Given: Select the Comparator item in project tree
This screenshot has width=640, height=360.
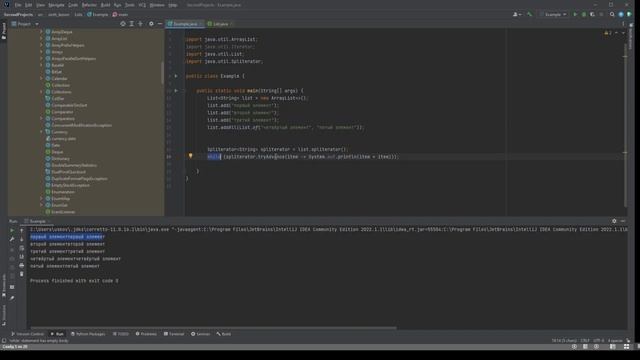Looking at the screenshot, I should click(62, 112).
